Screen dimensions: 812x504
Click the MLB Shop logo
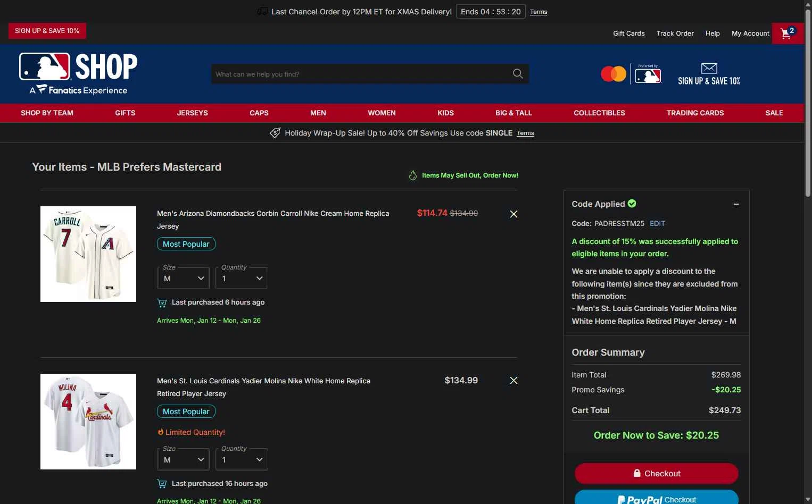(78, 73)
